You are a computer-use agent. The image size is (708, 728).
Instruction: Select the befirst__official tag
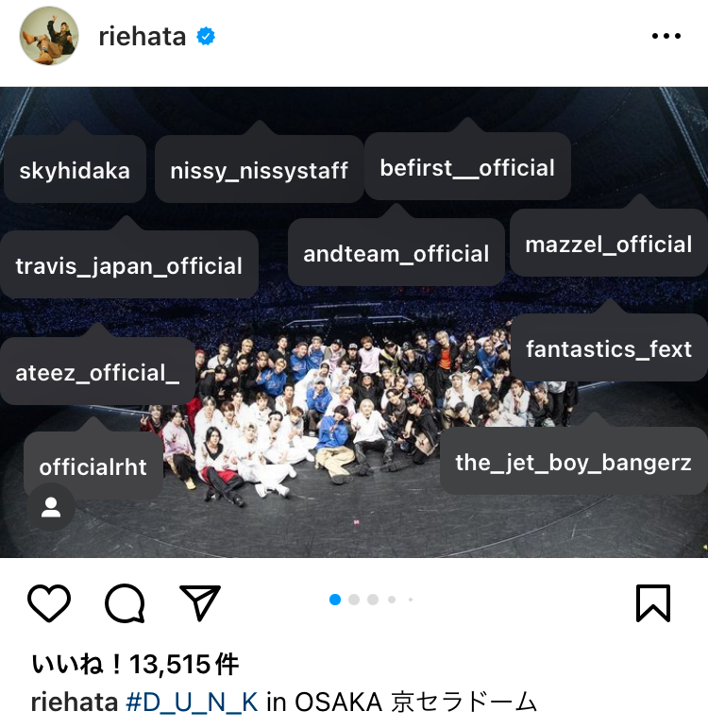(x=467, y=167)
